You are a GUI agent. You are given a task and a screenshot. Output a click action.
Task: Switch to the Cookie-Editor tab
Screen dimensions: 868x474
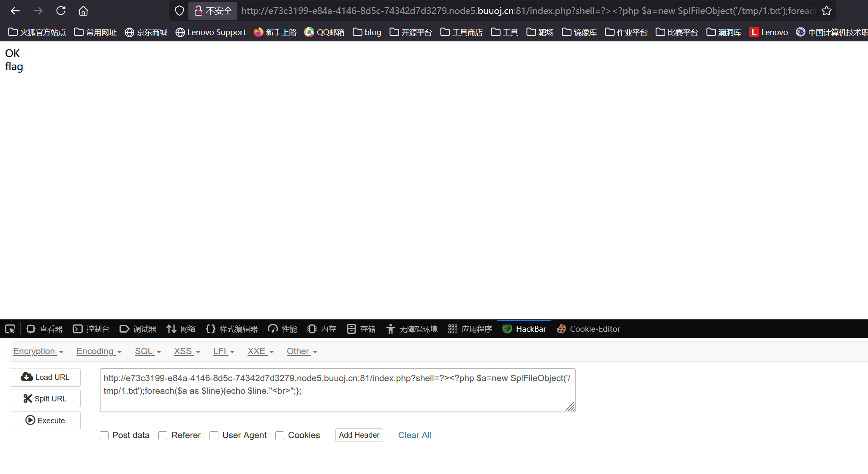588,329
